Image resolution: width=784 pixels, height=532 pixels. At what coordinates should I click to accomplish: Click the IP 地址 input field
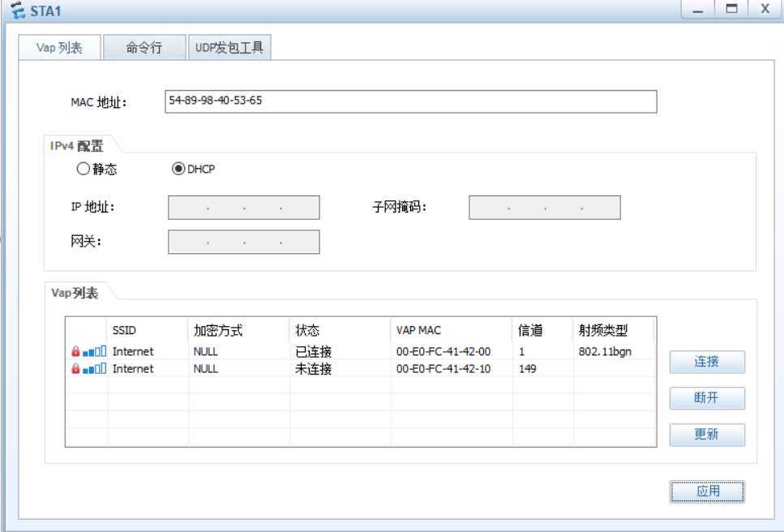click(x=243, y=208)
